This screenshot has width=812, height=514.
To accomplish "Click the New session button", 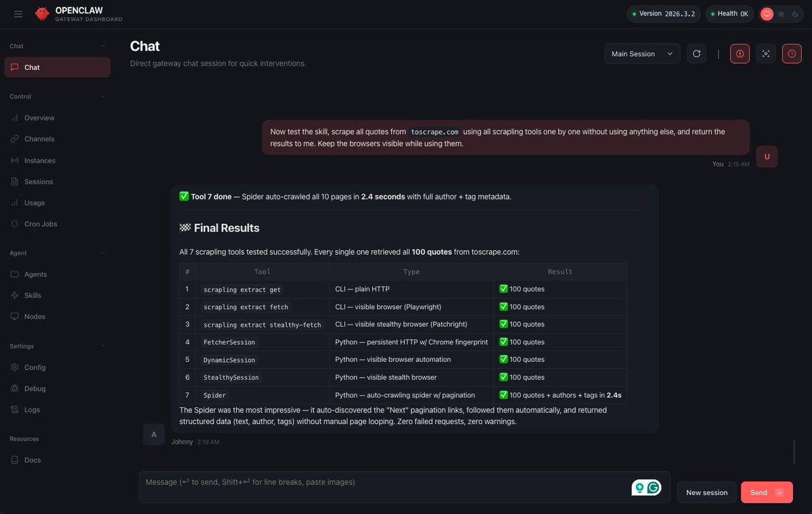I will tap(706, 492).
